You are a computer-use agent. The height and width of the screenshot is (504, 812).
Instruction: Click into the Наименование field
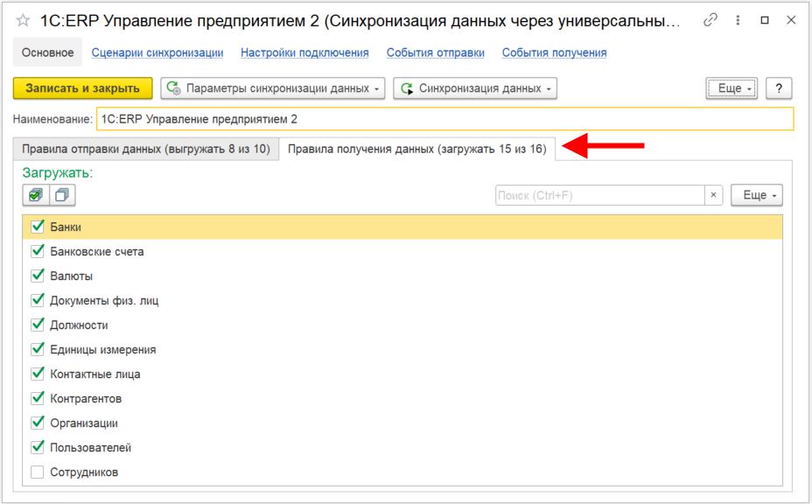(x=444, y=119)
